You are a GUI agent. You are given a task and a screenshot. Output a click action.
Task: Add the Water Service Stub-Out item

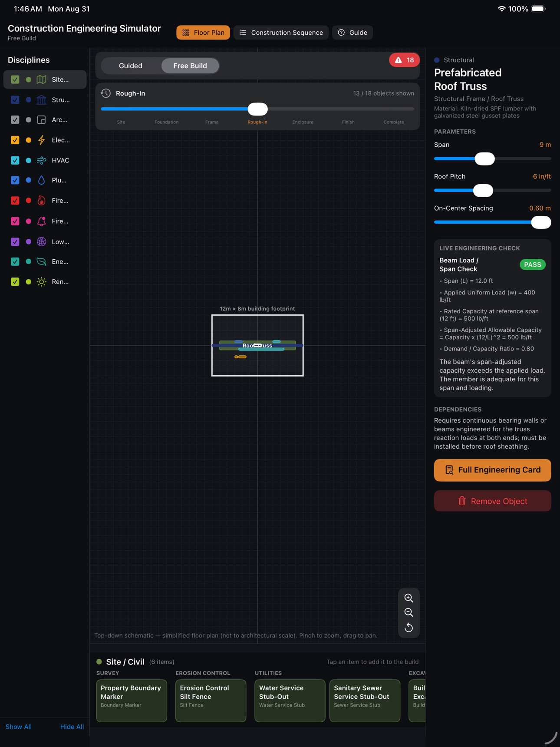[290, 701]
